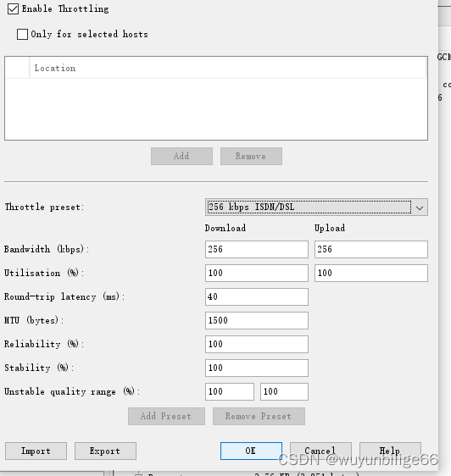Click the Remove host button

(251, 157)
